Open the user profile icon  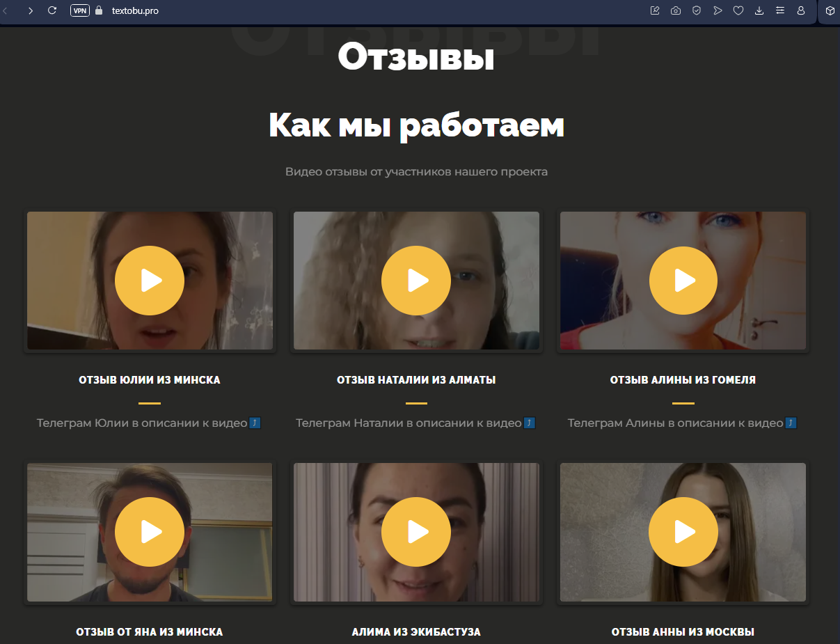(801, 10)
